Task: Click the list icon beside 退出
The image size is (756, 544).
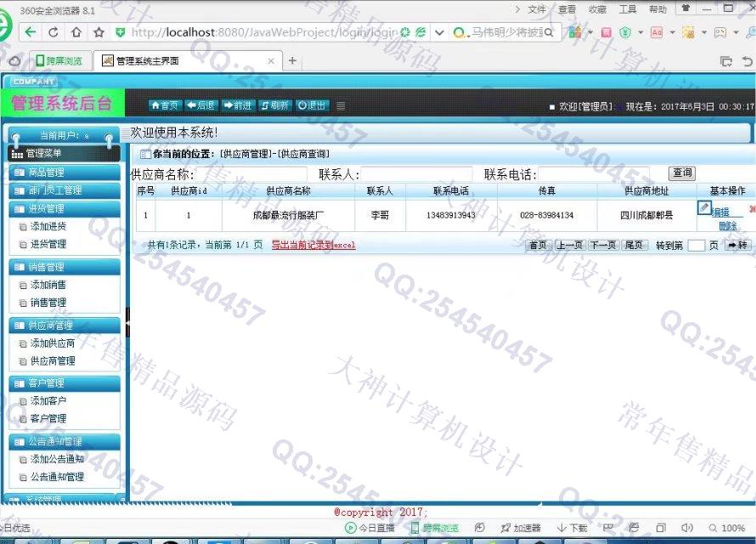Action: click(x=341, y=105)
